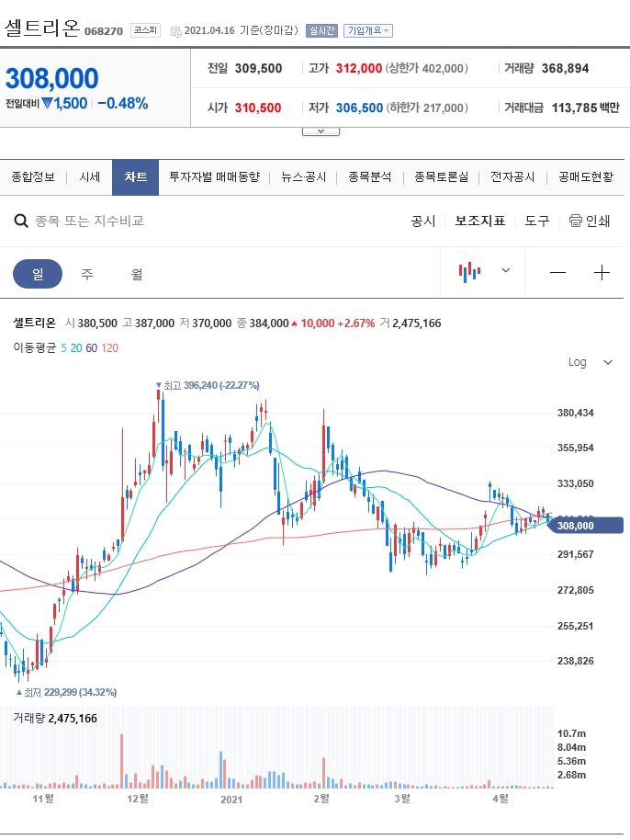Click the 거래량 2,475,166 volume label
Image resolution: width=630 pixels, height=840 pixels.
(x=55, y=719)
